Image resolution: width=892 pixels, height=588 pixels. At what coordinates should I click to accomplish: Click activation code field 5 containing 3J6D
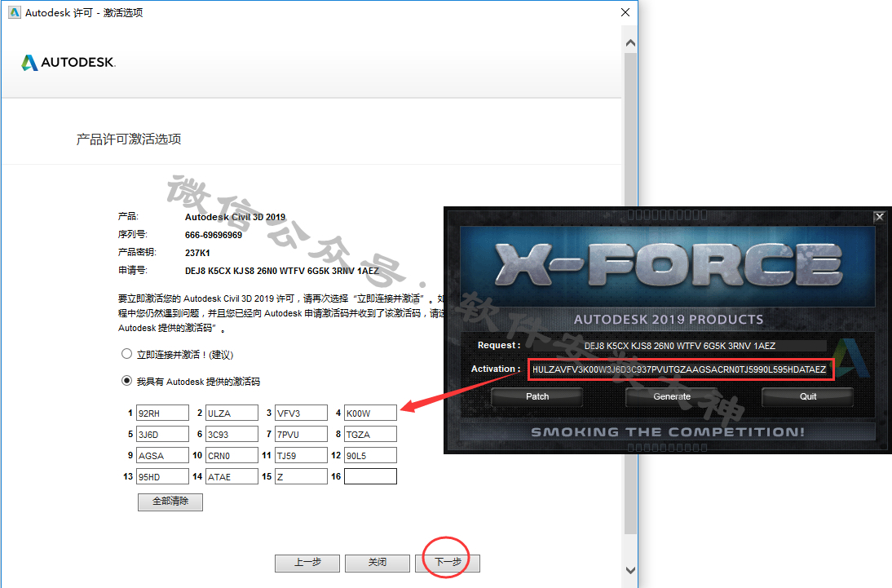tap(163, 434)
